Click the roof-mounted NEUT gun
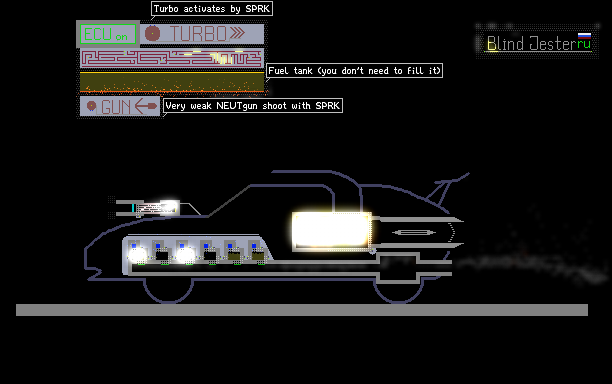This screenshot has width=612, height=384. click(x=148, y=208)
